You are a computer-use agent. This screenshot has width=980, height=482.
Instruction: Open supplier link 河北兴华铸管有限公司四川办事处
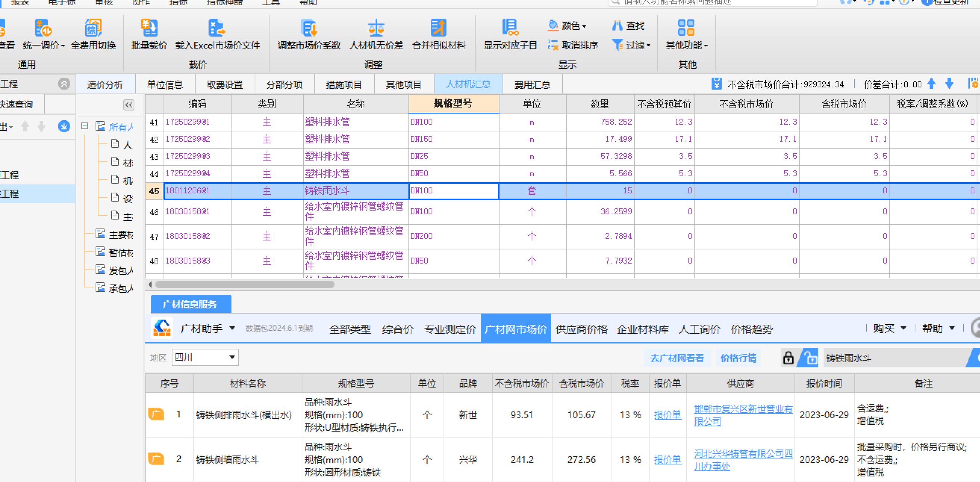pyautogui.click(x=743, y=460)
